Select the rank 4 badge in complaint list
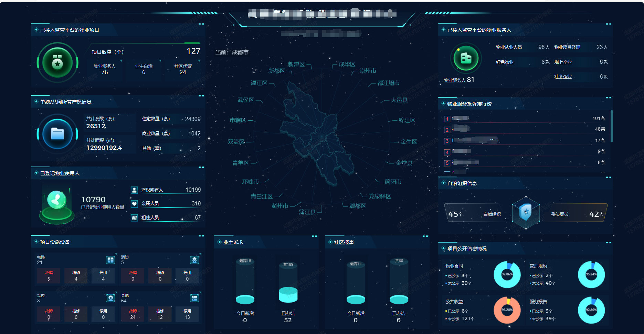 pos(447,152)
